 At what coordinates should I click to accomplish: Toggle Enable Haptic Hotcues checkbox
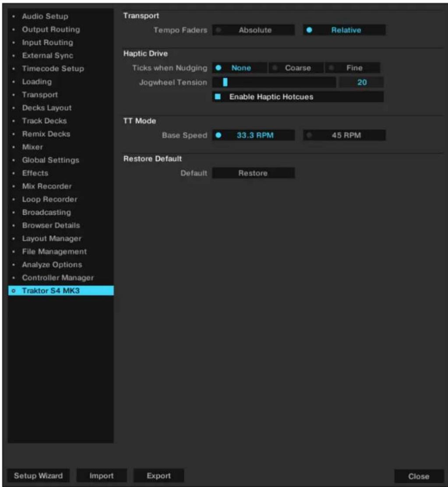point(298,97)
